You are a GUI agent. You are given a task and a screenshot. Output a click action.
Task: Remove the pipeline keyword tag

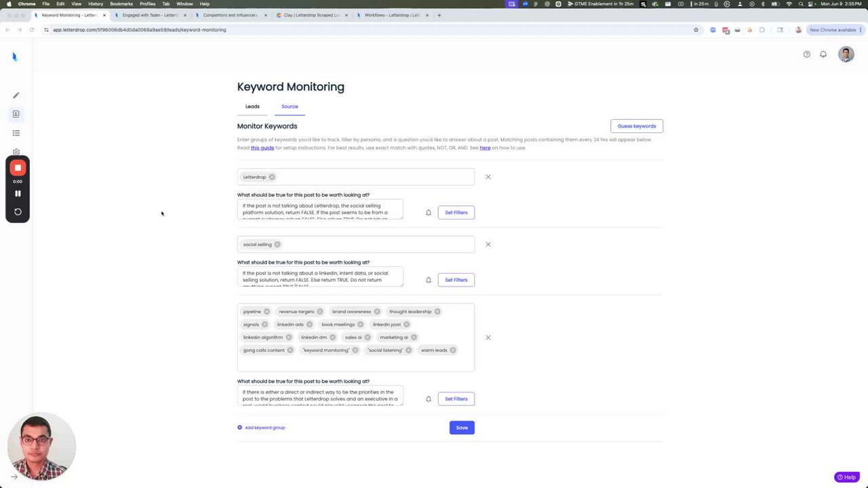(267, 312)
